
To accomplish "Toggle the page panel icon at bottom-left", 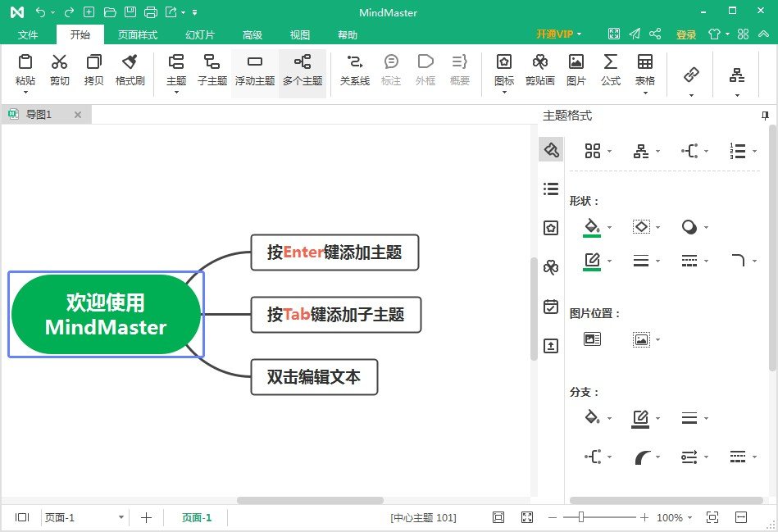I will pos(22,517).
